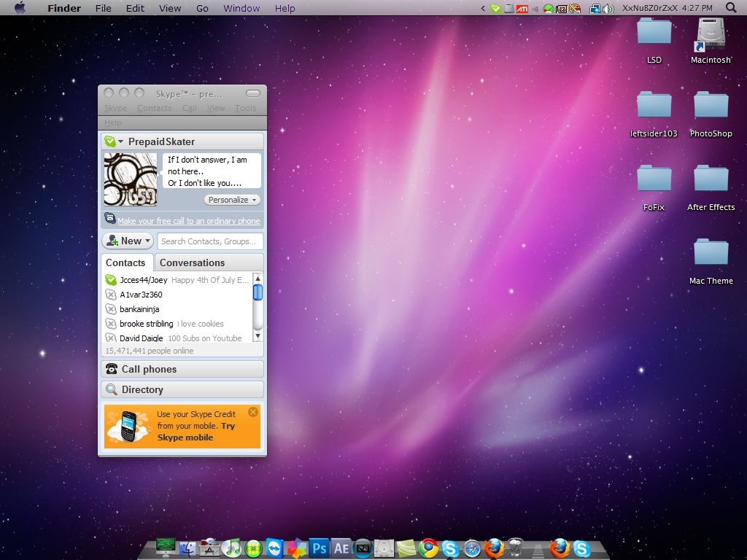Click the offline status icon of A1var3z360
The height and width of the screenshot is (560, 747).
pos(111,295)
